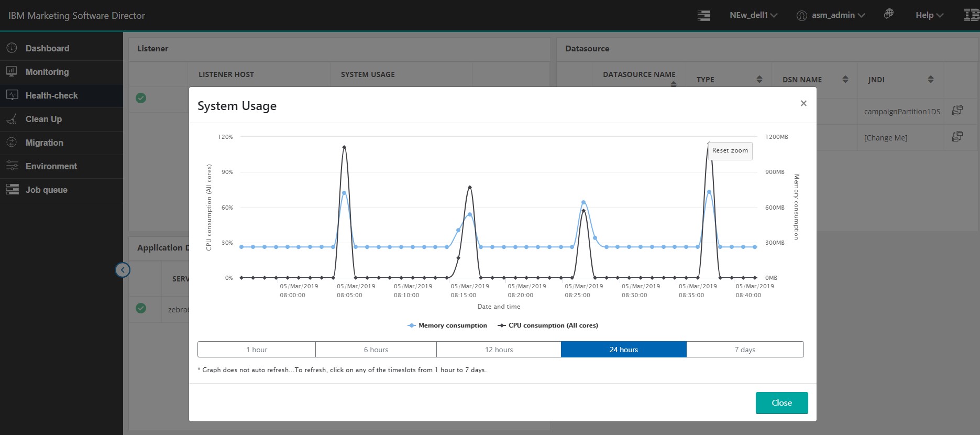Click the listener green status check icon
This screenshot has height=435, width=980.
[141, 98]
